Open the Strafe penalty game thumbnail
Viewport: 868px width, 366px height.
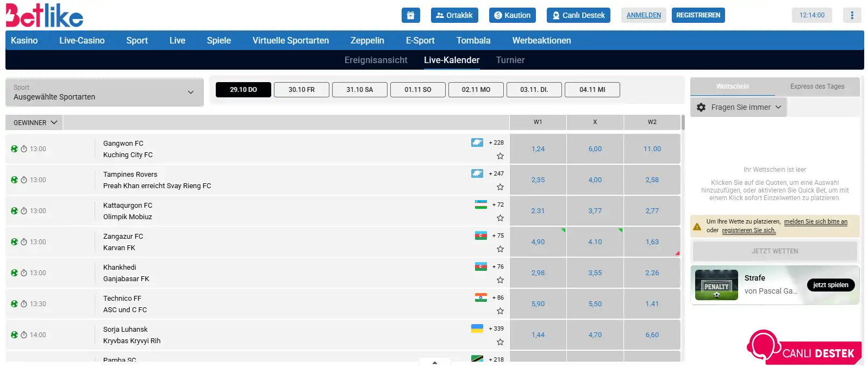click(716, 285)
